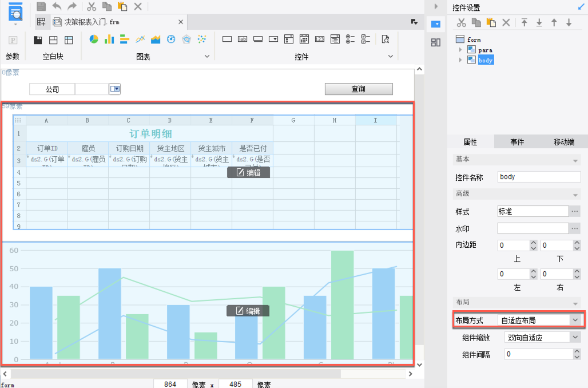
Task: Add a label widget (lab icon)
Action: point(243,39)
